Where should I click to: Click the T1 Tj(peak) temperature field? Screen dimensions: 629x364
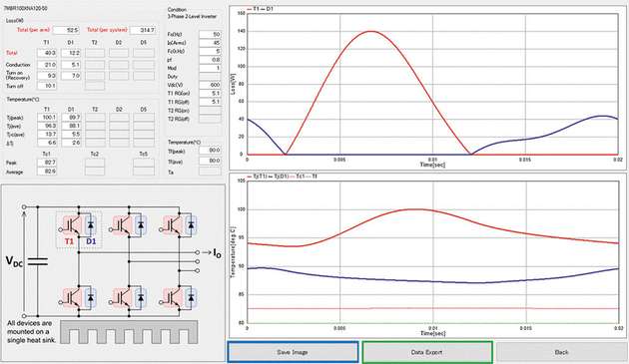pyautogui.click(x=47, y=118)
